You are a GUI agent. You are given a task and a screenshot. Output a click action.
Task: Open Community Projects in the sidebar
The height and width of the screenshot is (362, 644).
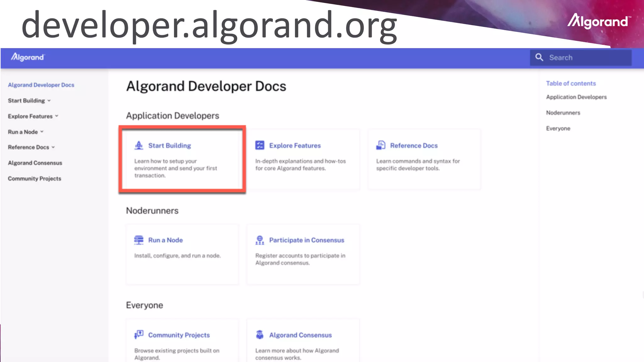[x=35, y=178]
